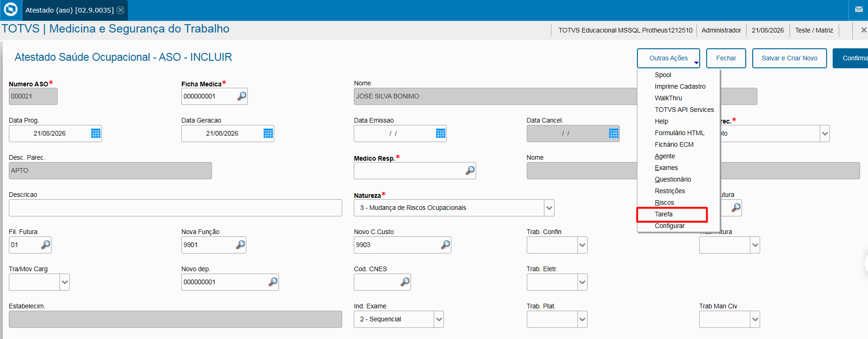Open Exames menu entry
This screenshot has width=868, height=339.
click(x=666, y=168)
